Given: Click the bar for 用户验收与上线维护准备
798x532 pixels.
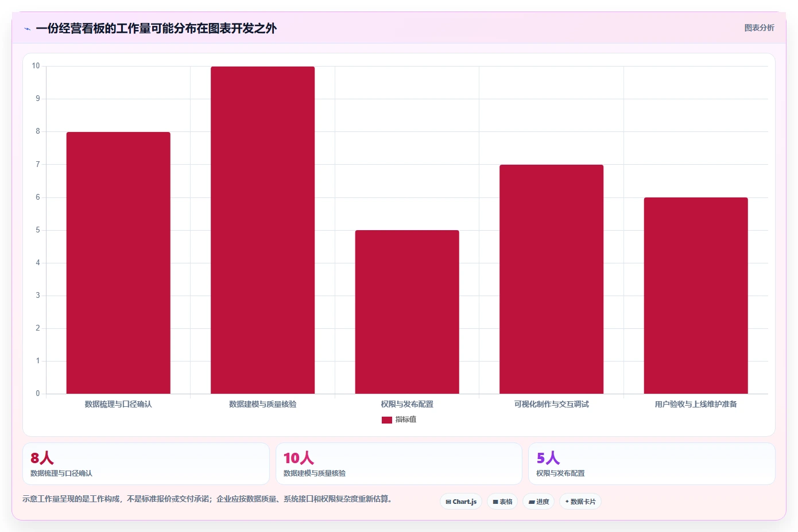Looking at the screenshot, I should [x=696, y=296].
